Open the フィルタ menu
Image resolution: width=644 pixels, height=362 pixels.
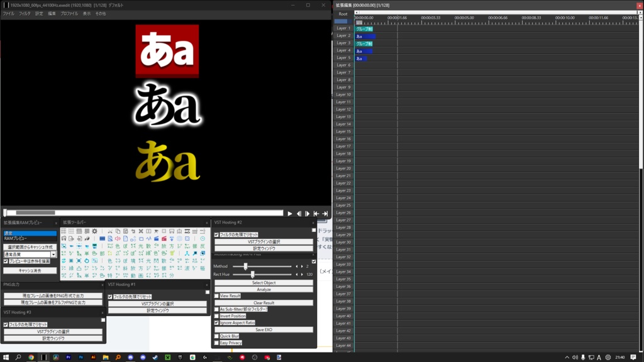click(25, 14)
